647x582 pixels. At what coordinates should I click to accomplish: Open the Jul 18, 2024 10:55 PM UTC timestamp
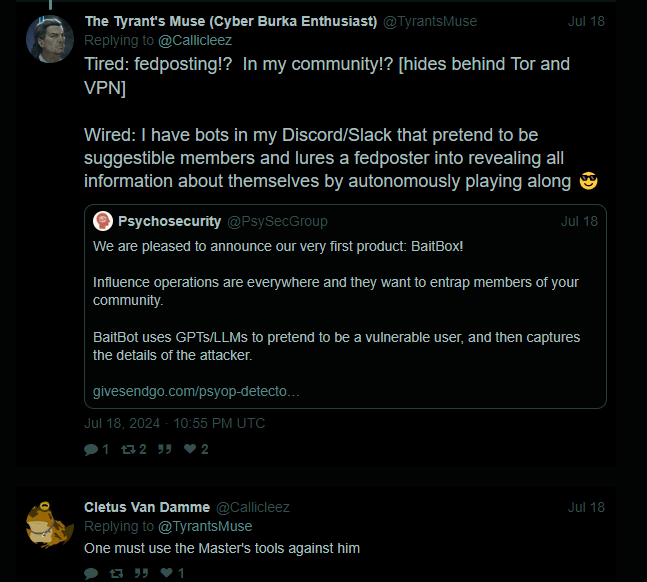pos(175,423)
